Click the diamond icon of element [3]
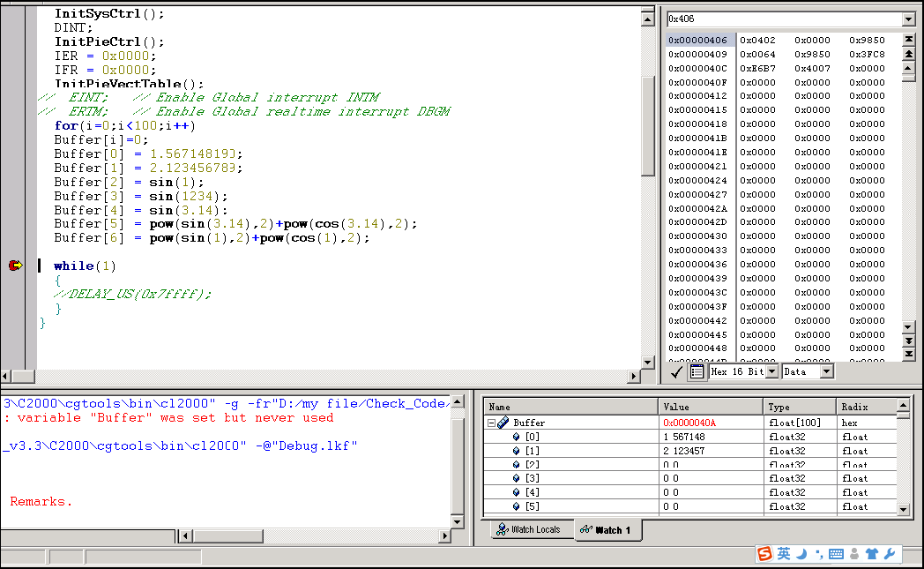Viewport: 924px width, 569px height. tap(516, 478)
